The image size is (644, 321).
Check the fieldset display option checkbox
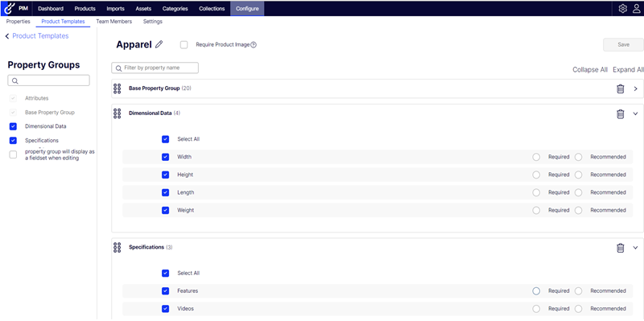coord(13,154)
